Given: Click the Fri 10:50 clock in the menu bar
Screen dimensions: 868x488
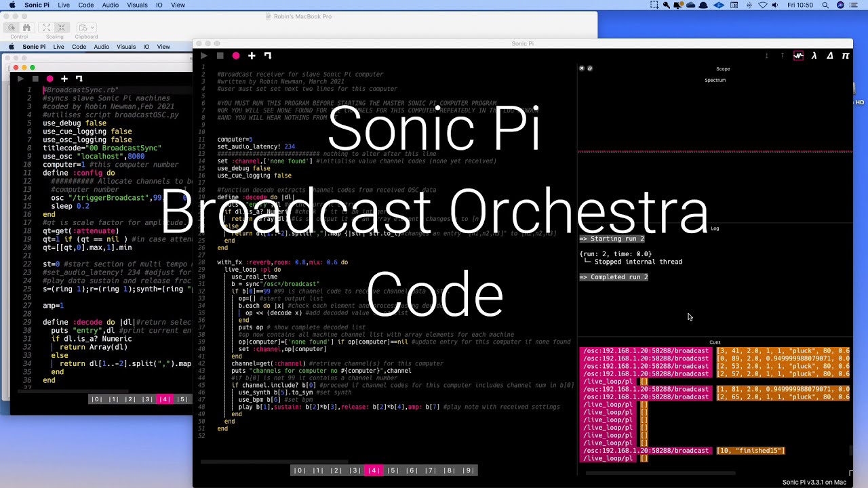Looking at the screenshot, I should coord(800,5).
